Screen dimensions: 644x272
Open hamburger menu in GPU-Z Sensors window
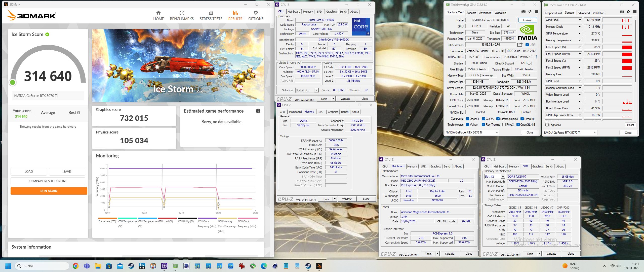click(x=635, y=12)
